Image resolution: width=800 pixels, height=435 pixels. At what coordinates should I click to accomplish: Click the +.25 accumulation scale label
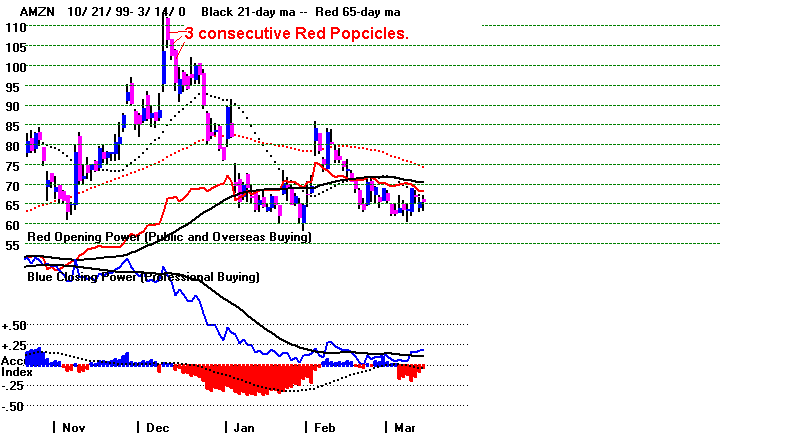tap(14, 345)
